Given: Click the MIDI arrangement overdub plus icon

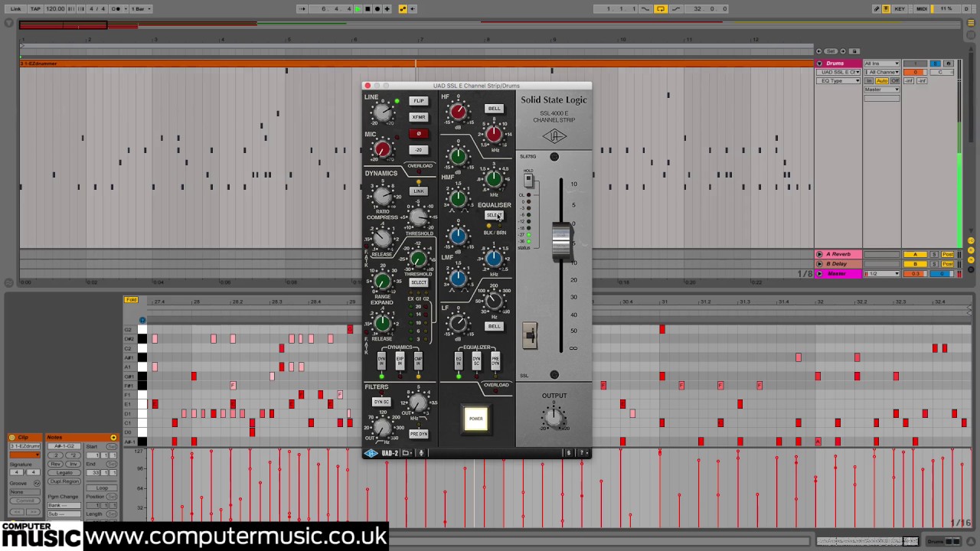Looking at the screenshot, I should tap(387, 8).
